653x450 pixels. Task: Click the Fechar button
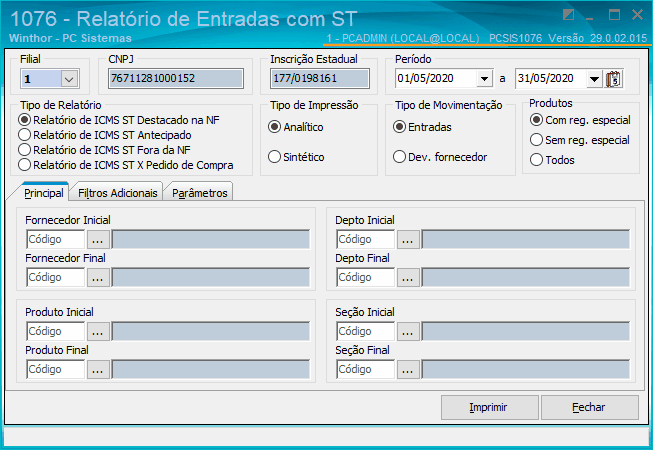[590, 407]
